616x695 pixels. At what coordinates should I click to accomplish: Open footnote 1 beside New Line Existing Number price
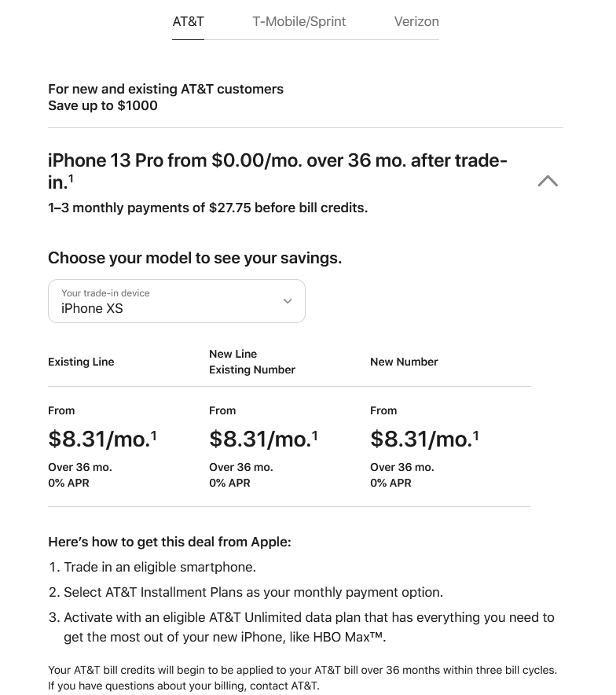[x=315, y=435]
